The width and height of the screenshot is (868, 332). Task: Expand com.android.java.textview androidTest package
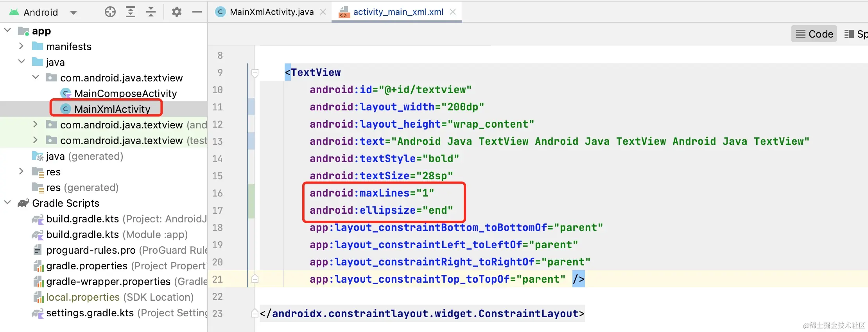pyautogui.click(x=36, y=125)
